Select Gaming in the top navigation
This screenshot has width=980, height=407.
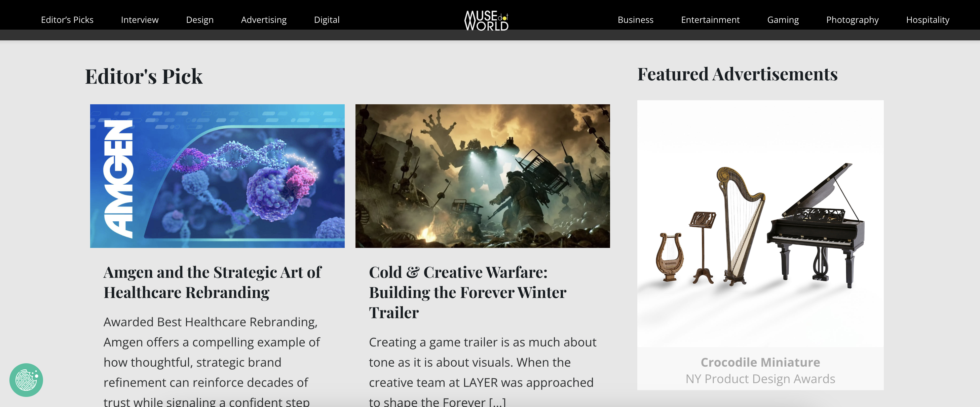click(x=783, y=20)
